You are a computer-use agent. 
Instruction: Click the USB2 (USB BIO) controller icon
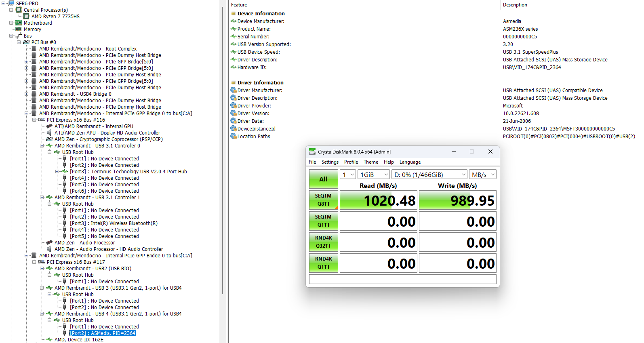[x=49, y=268]
